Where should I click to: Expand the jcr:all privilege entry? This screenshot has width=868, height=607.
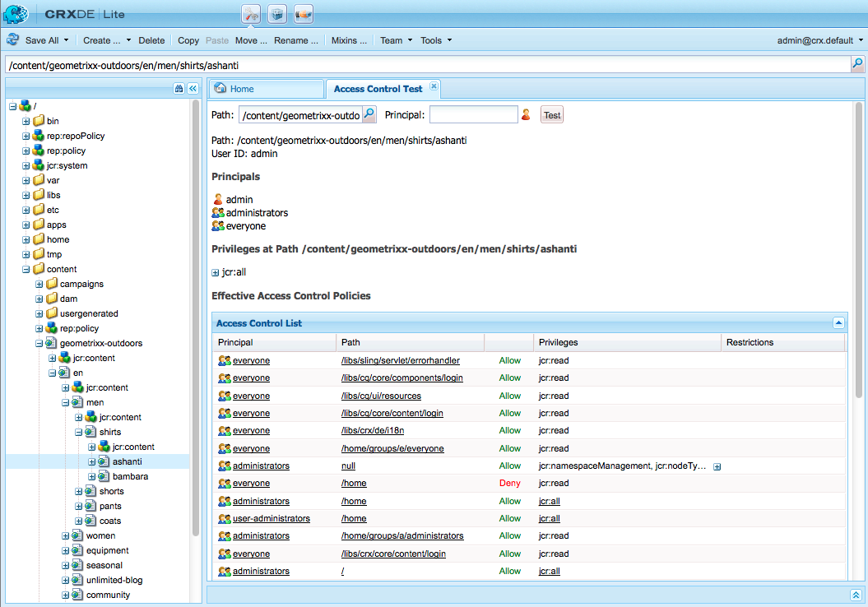click(216, 272)
